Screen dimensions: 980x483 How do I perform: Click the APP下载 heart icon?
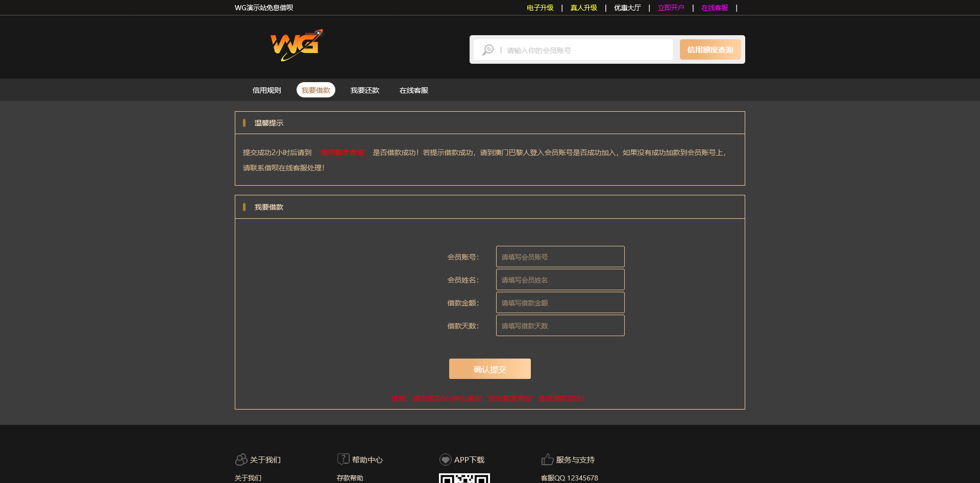pos(445,460)
